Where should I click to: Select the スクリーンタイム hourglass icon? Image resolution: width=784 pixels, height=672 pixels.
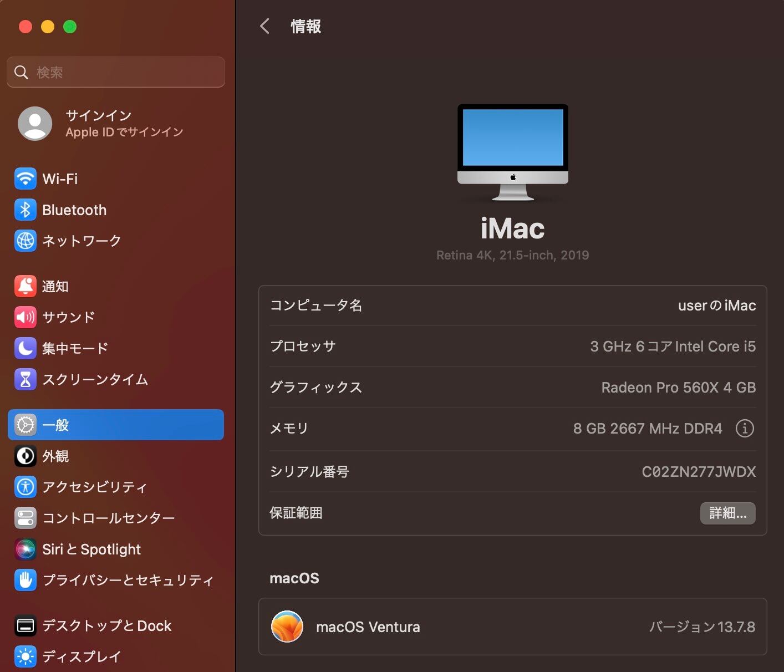[x=26, y=379]
